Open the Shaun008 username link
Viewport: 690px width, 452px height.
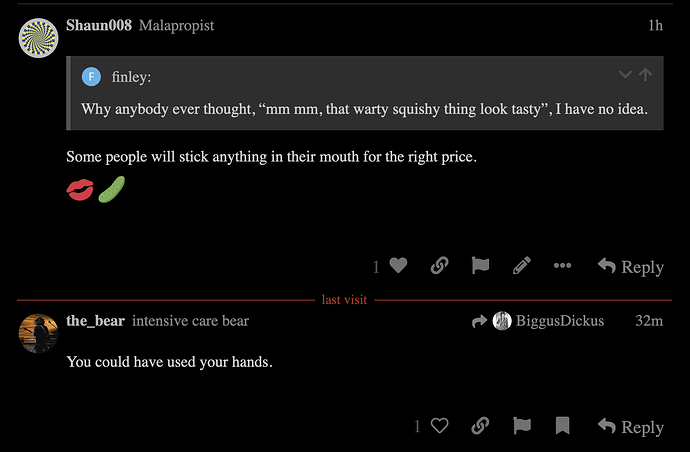(x=99, y=25)
